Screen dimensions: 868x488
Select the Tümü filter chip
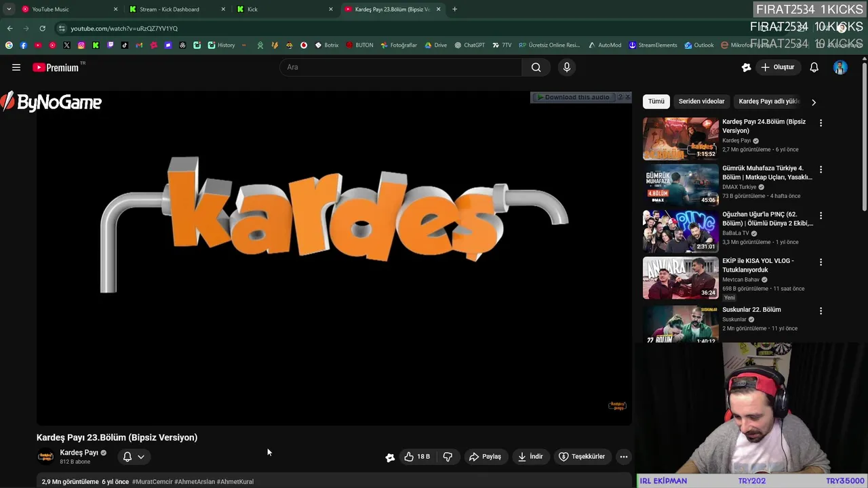click(x=656, y=101)
